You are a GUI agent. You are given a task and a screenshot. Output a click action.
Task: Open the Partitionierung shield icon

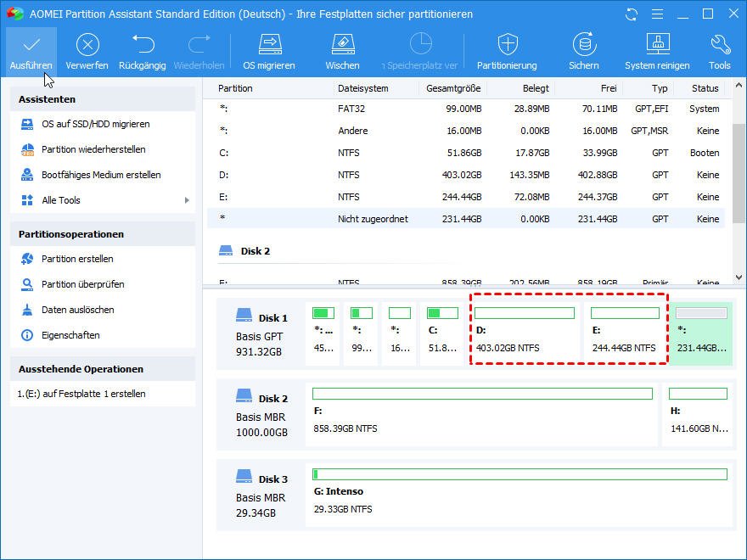tap(507, 45)
